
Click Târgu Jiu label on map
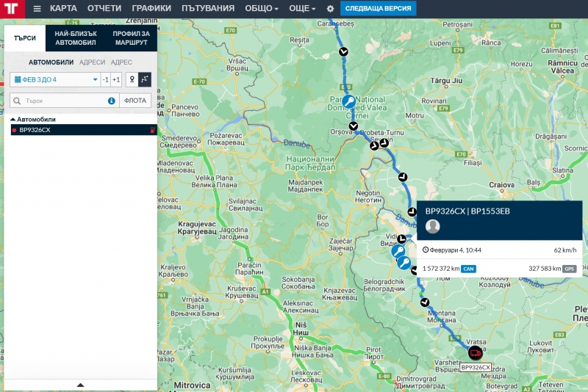(x=446, y=81)
